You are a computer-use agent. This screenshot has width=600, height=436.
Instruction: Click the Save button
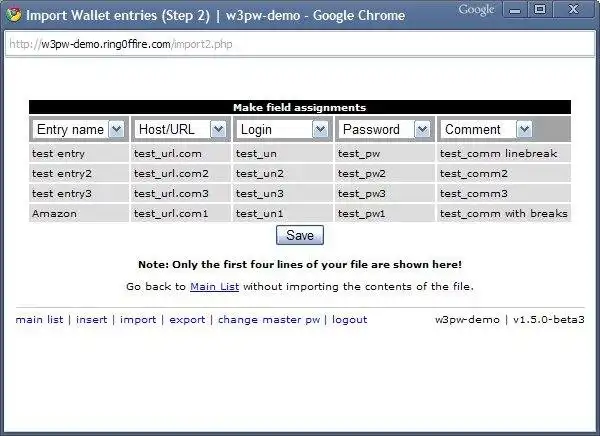click(300, 235)
